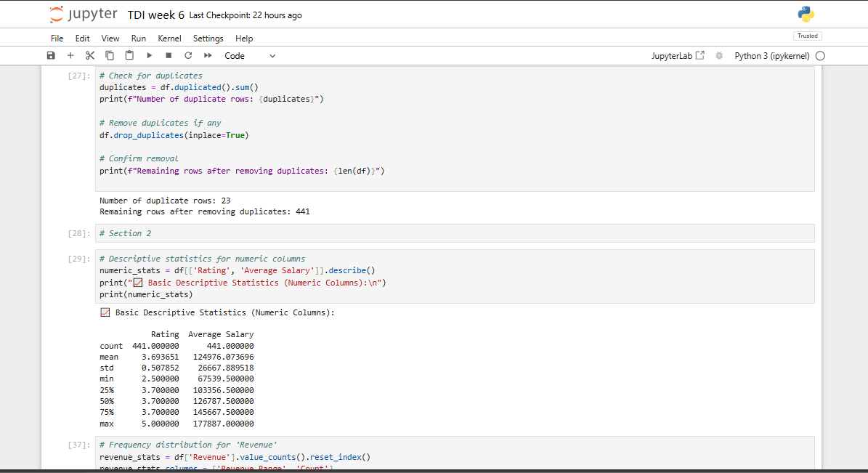Open notebook in JupyterLab
Image resolution: width=868 pixels, height=473 pixels.
point(678,56)
